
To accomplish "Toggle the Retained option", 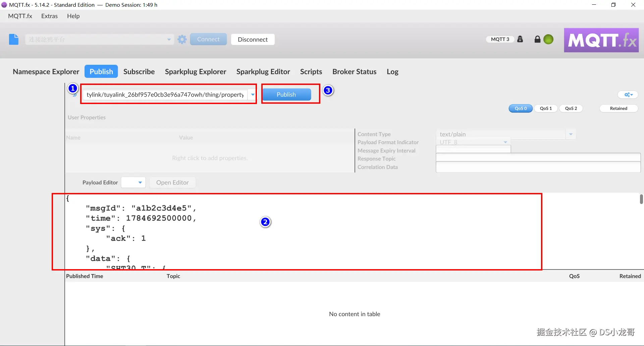I will (619, 108).
